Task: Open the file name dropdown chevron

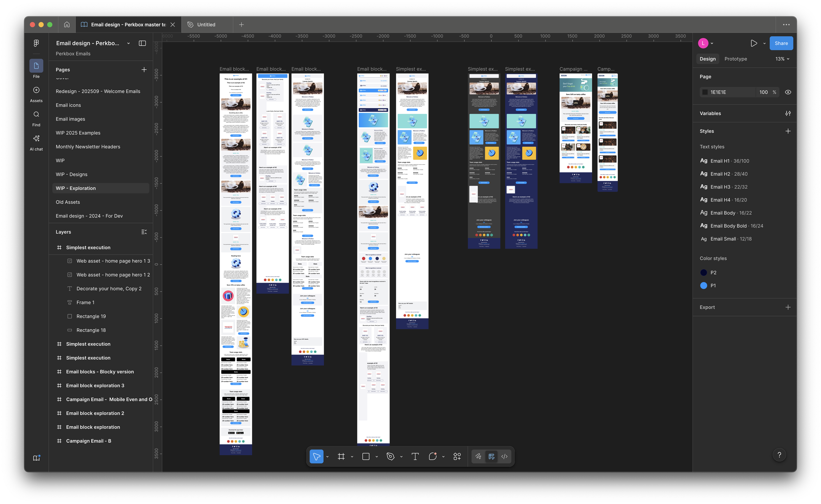Action: tap(128, 43)
